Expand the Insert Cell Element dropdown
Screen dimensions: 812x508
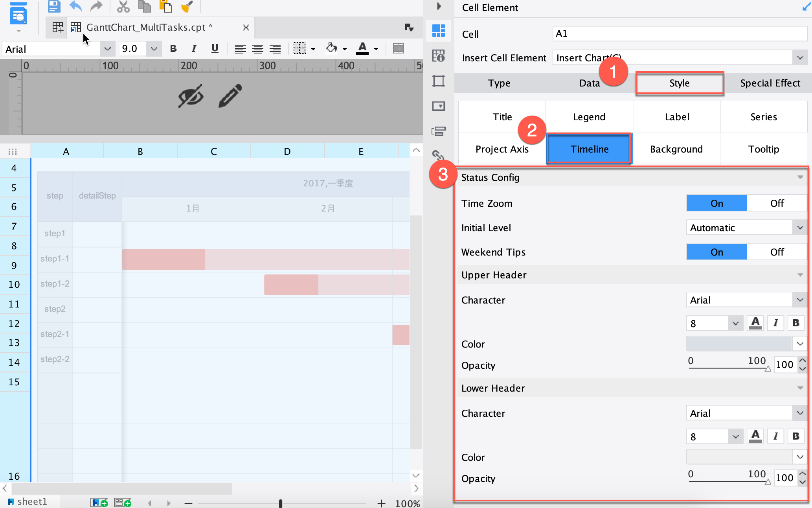(x=800, y=57)
